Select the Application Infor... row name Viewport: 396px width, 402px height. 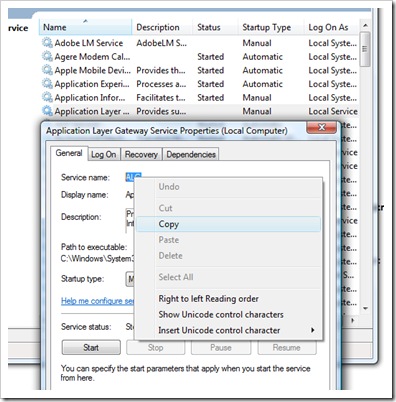click(x=90, y=97)
